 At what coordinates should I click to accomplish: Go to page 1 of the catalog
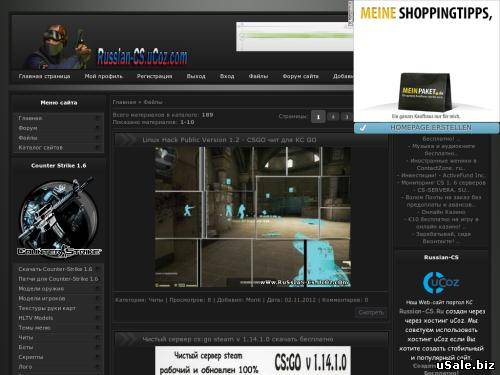[318, 117]
